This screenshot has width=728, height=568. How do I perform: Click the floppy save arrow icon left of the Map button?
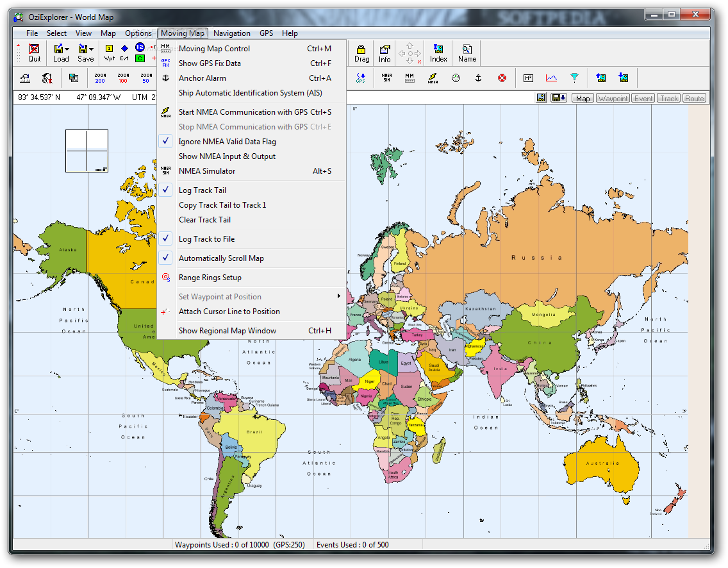(x=558, y=98)
